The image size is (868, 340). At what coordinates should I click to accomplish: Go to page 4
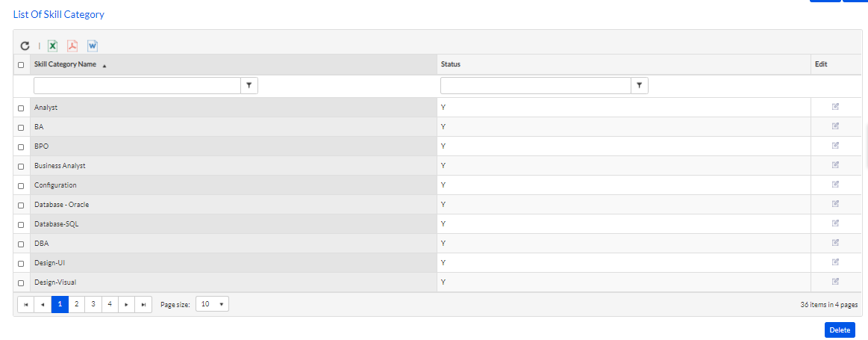110,304
